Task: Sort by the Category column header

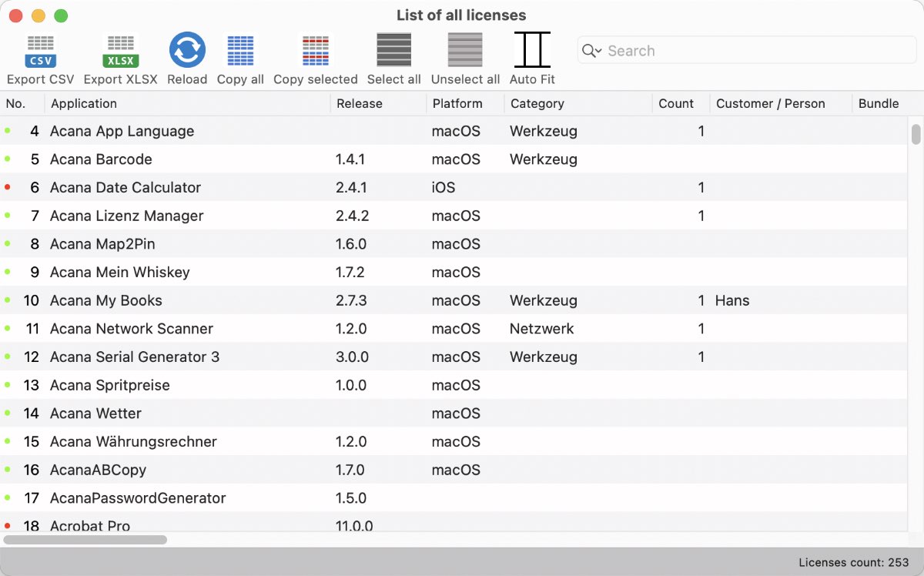Action: (x=578, y=104)
